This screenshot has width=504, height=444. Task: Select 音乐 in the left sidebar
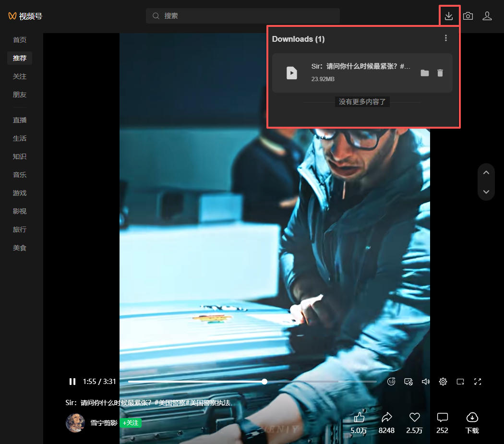point(20,175)
